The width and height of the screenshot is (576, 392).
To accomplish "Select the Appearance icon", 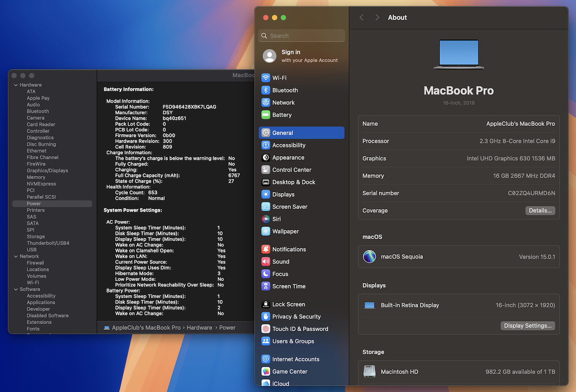I will tap(265, 158).
